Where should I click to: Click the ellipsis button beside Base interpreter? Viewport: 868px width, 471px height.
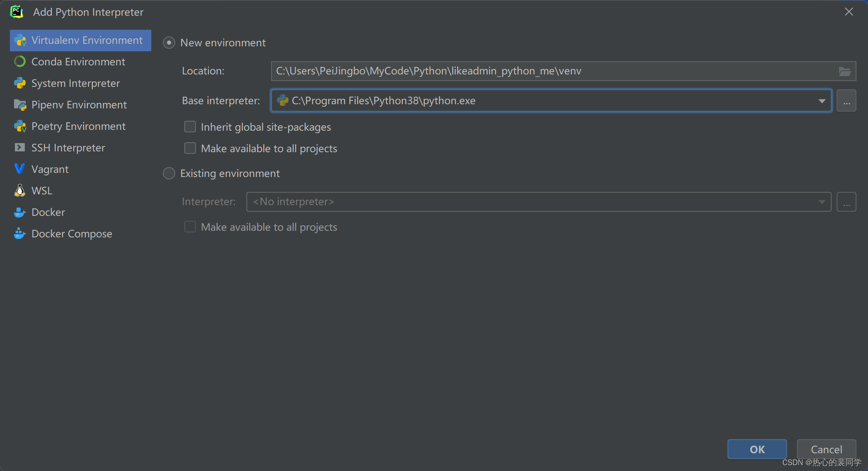click(x=847, y=101)
